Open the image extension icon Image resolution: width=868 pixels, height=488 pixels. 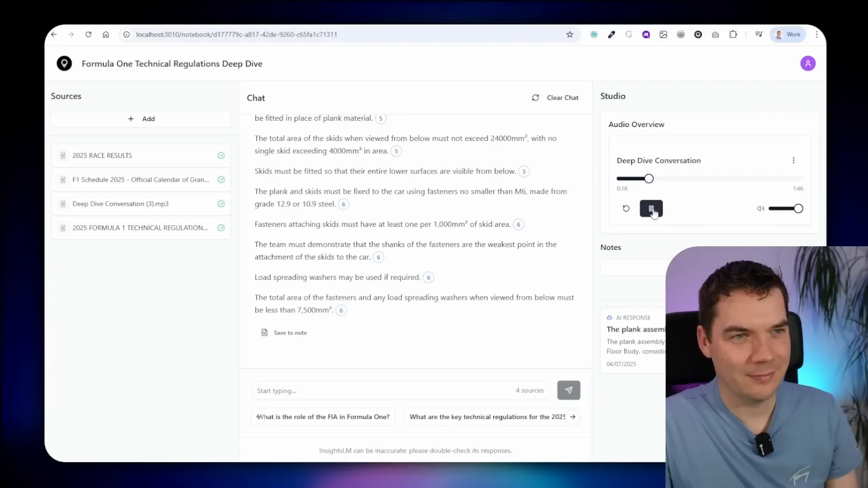[x=663, y=34]
